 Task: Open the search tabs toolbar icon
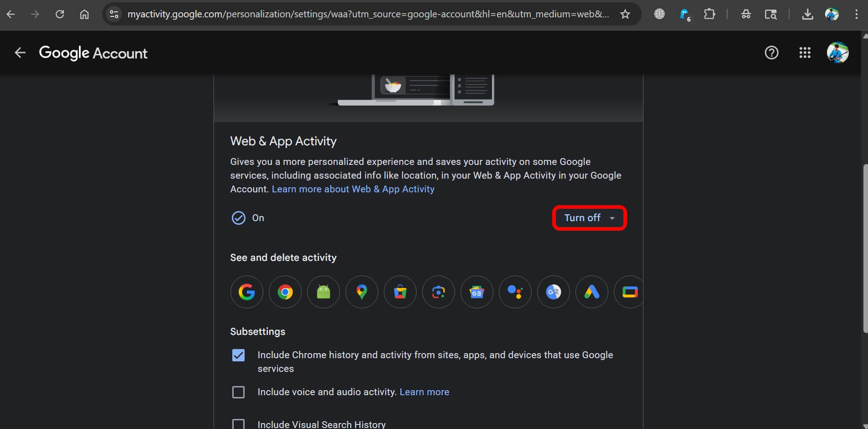(x=771, y=14)
